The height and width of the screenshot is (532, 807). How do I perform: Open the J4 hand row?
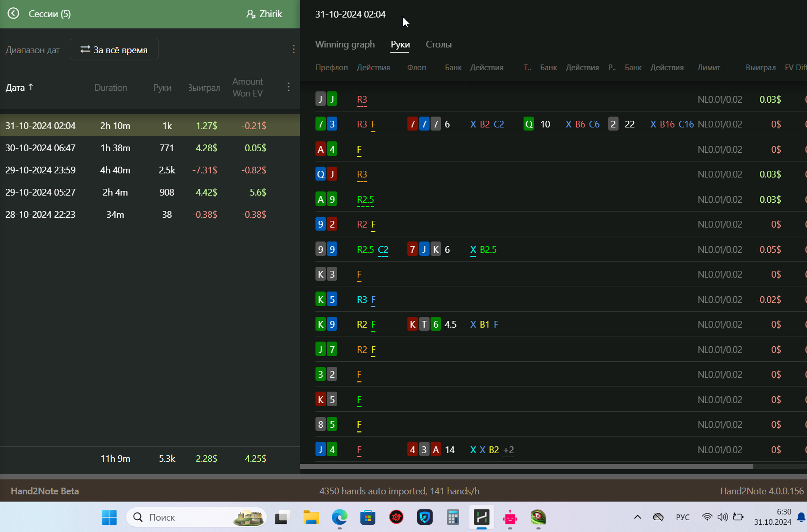561,449
